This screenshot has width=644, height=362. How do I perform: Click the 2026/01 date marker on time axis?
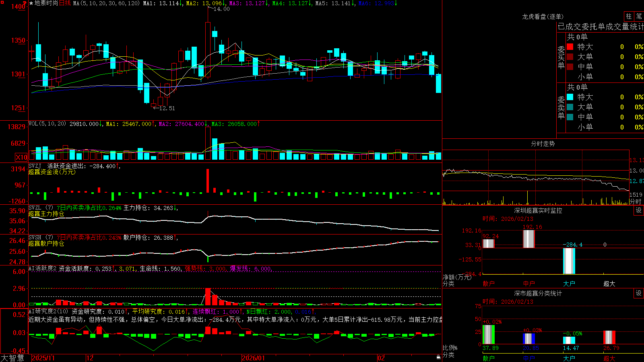pyautogui.click(x=254, y=358)
